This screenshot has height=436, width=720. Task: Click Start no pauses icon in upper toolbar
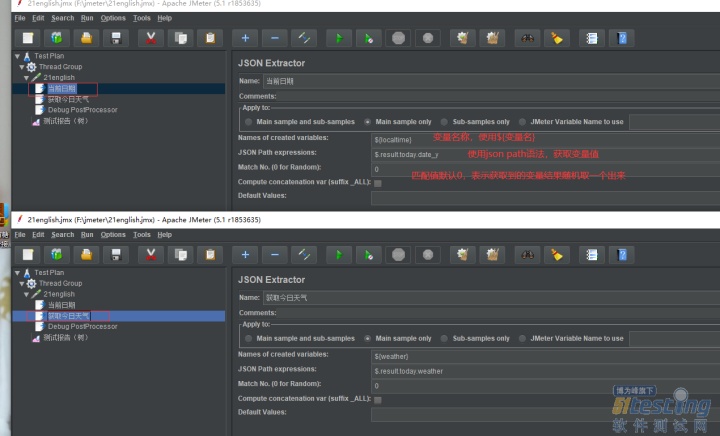pyautogui.click(x=369, y=38)
